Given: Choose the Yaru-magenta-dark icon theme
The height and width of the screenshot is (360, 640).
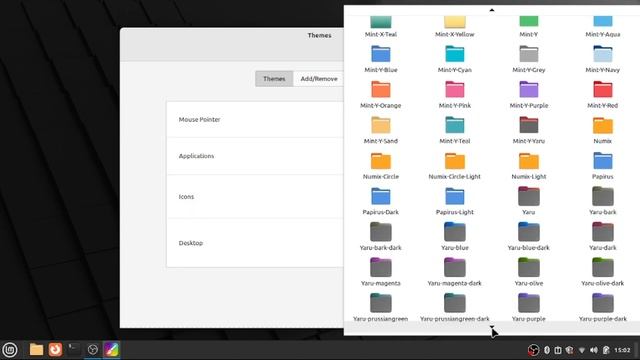Looking at the screenshot, I should tap(454, 272).
